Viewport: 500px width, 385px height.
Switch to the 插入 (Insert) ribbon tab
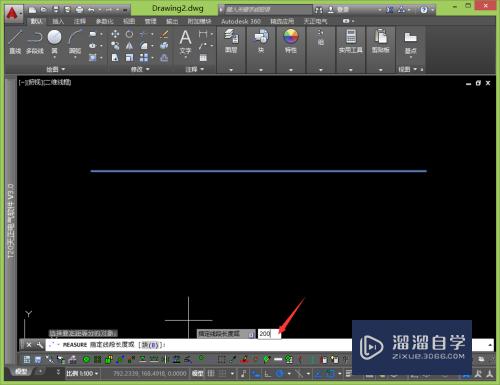pyautogui.click(x=58, y=21)
